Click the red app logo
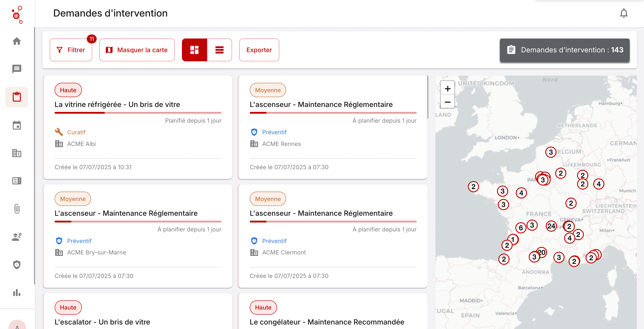The image size is (644, 329). [17, 15]
